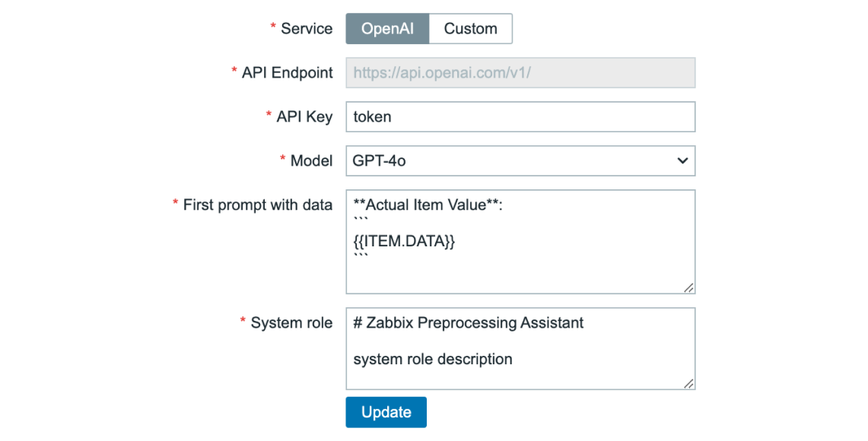
Task: Select the OpenAI service option
Action: [387, 29]
